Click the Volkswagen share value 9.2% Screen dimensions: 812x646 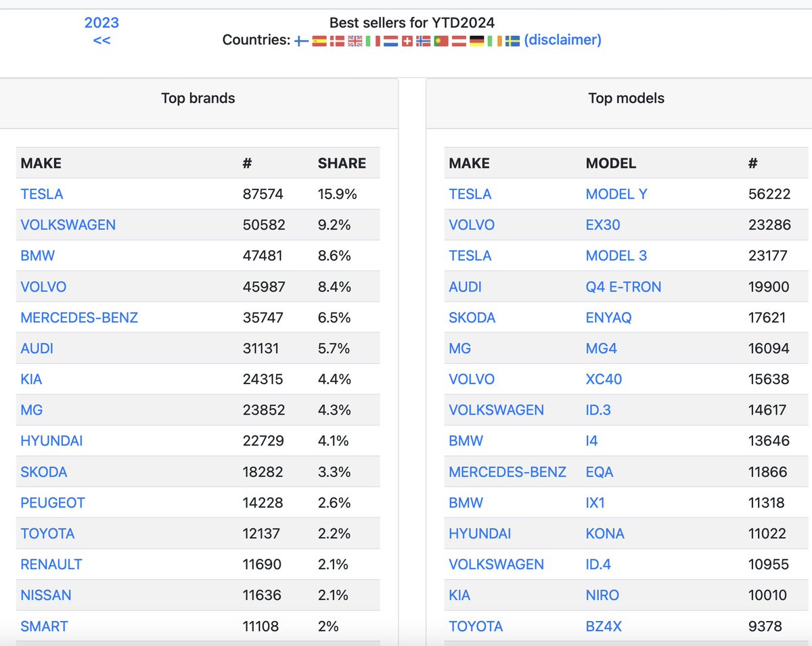(x=334, y=225)
